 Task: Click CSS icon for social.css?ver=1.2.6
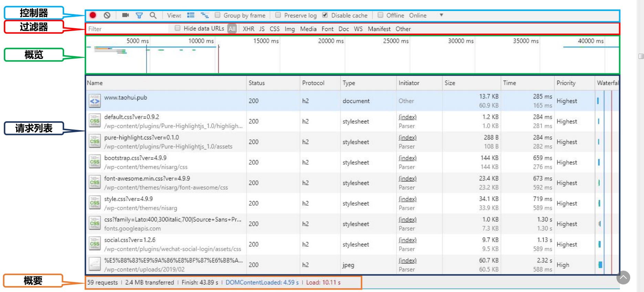[95, 244]
